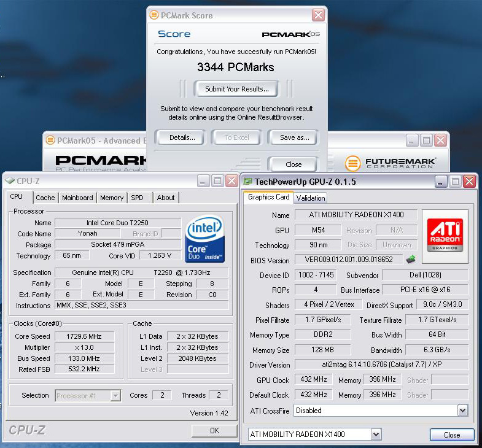Click the Subvendor value Dell (1028)
482x448 pixels.
point(425,275)
